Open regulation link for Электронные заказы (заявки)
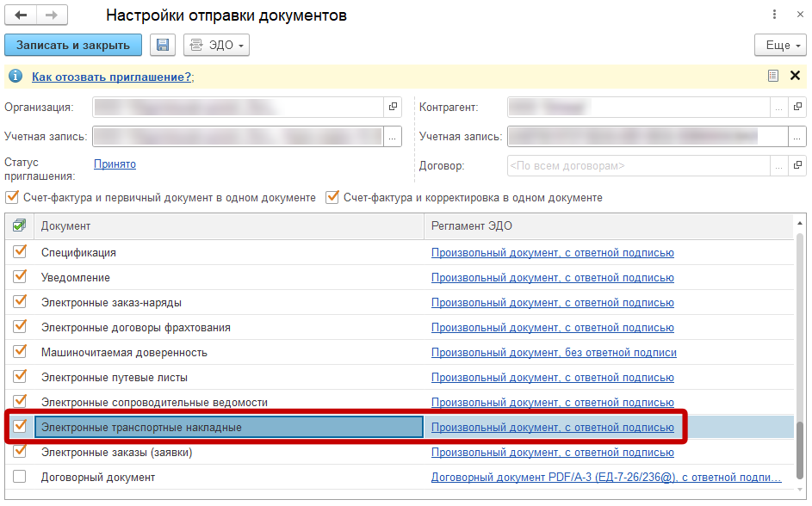 553,453
